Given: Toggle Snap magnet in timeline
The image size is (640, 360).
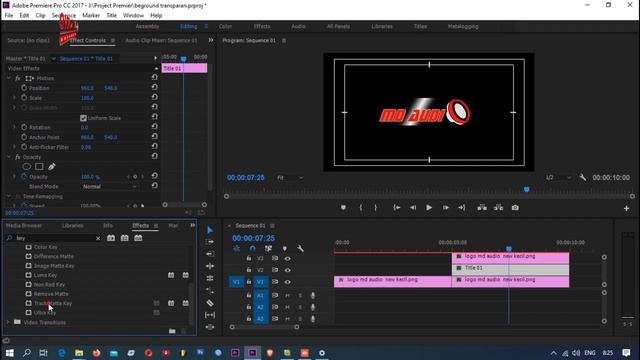Looking at the screenshot, I should (x=252, y=249).
